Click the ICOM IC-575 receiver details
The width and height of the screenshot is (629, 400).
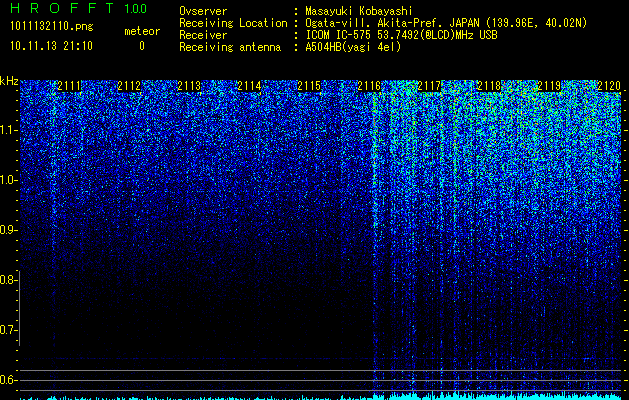click(x=401, y=35)
